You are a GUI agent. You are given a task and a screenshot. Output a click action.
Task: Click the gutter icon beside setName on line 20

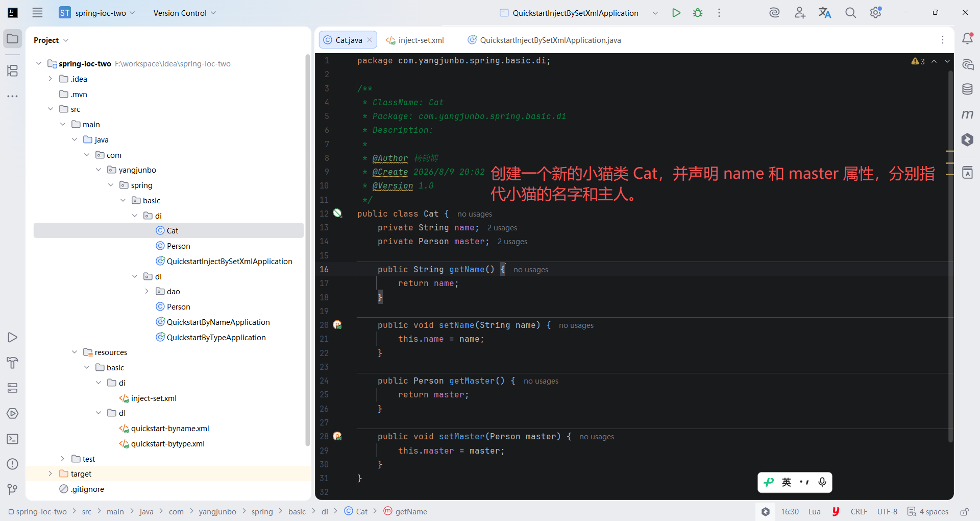337,325
